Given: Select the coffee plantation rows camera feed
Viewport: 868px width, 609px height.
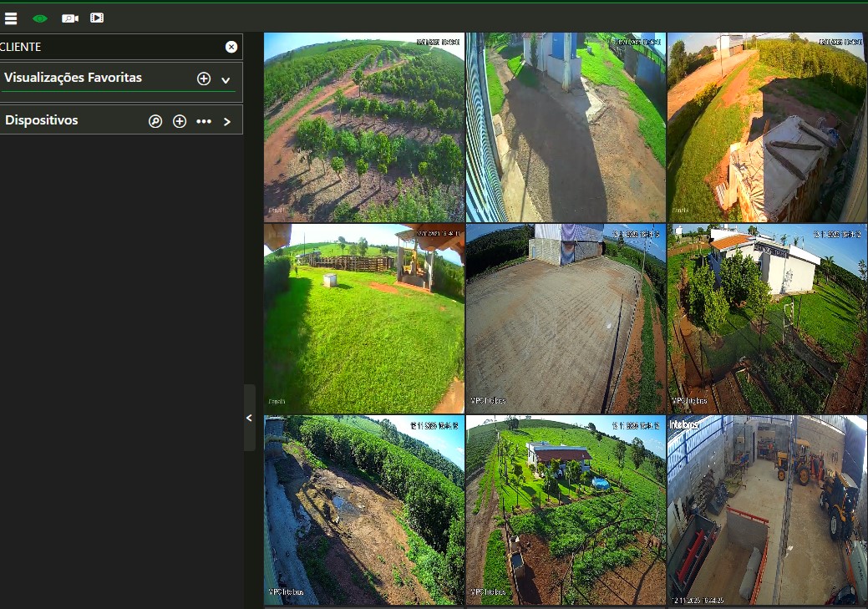Looking at the screenshot, I should [x=363, y=127].
